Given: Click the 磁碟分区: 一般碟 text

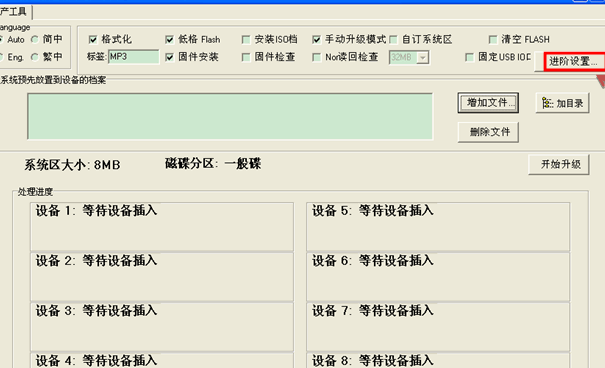Looking at the screenshot, I should click(213, 164).
